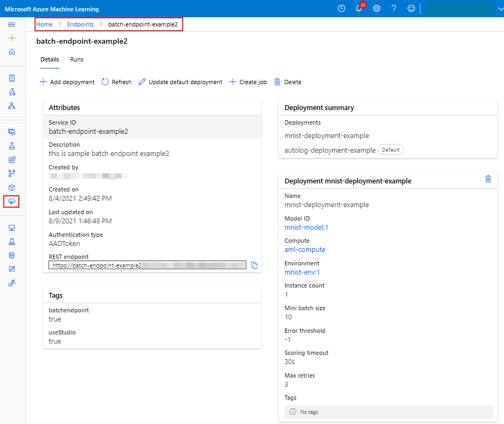
Task: Open mnist-env:1 environment link
Action: pyautogui.click(x=302, y=272)
